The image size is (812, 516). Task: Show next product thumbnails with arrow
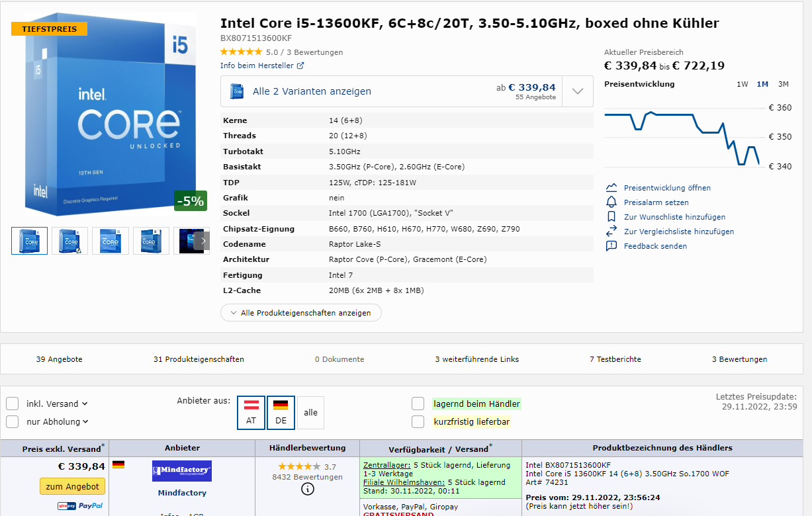pyautogui.click(x=204, y=241)
